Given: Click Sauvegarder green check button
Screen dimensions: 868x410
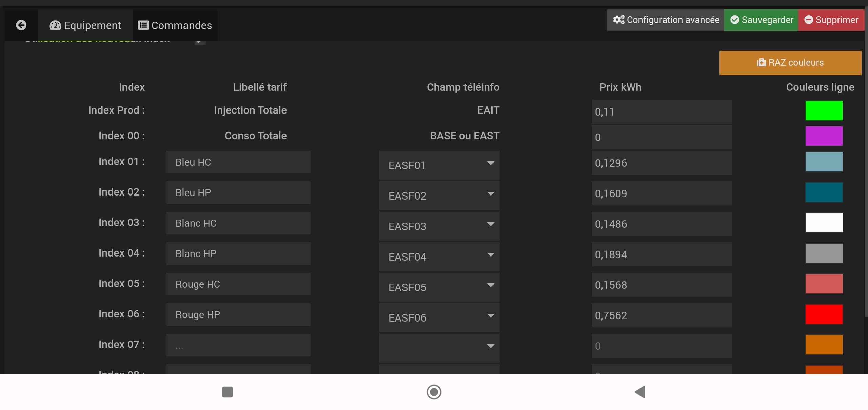Looking at the screenshot, I should coord(761,20).
